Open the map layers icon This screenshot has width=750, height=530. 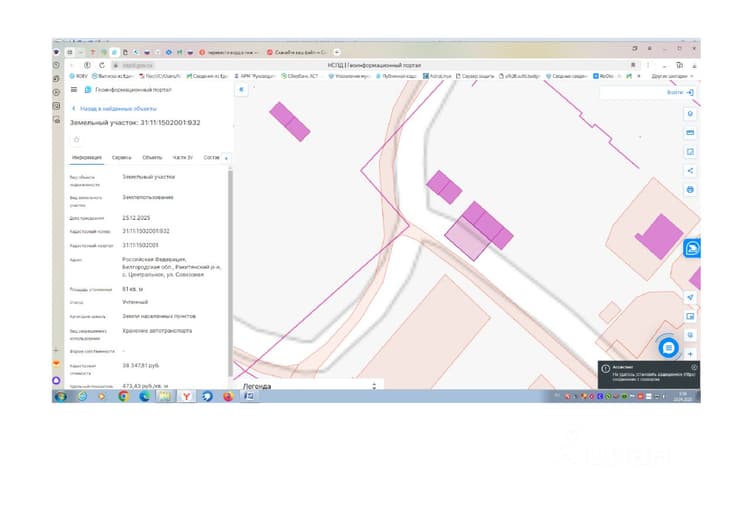tap(690, 335)
